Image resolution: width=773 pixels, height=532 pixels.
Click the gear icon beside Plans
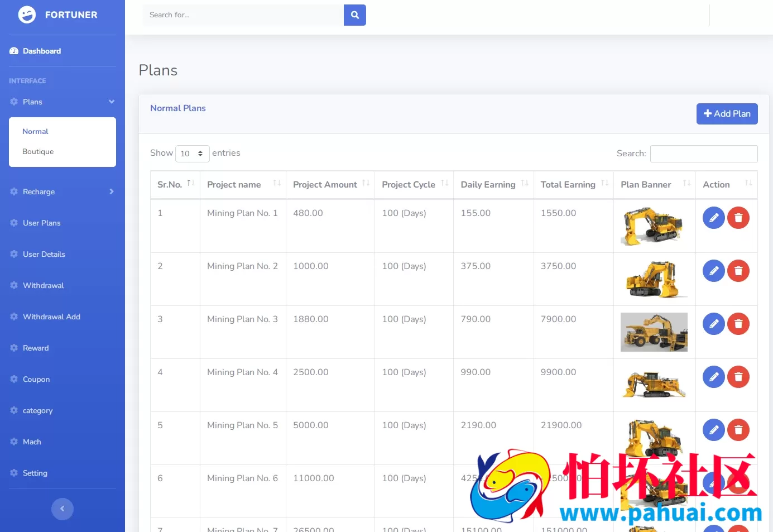[x=14, y=102]
